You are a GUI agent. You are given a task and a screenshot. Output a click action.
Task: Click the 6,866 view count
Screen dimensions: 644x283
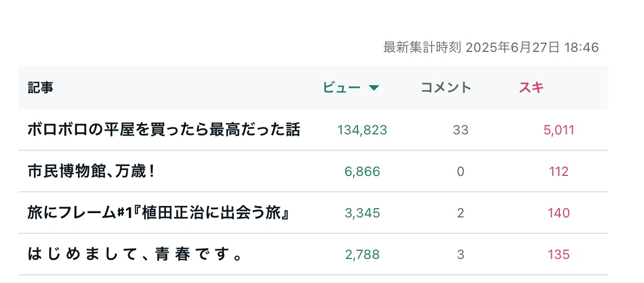tap(362, 172)
